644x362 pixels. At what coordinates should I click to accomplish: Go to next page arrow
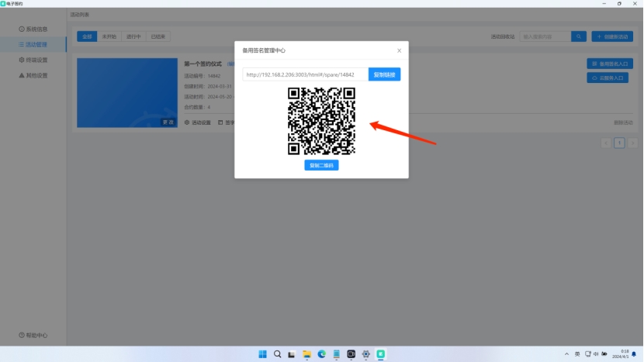632,143
